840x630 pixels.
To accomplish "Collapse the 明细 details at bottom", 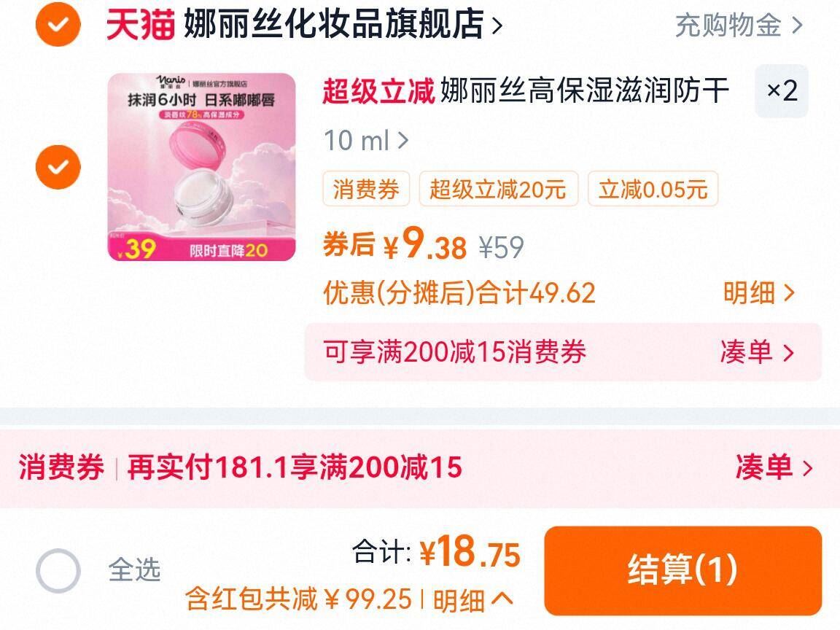I will 473,600.
